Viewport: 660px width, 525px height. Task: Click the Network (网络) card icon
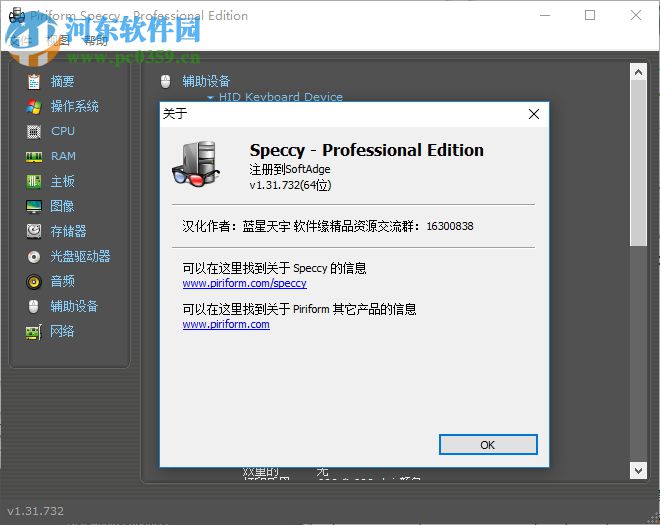tap(34, 332)
